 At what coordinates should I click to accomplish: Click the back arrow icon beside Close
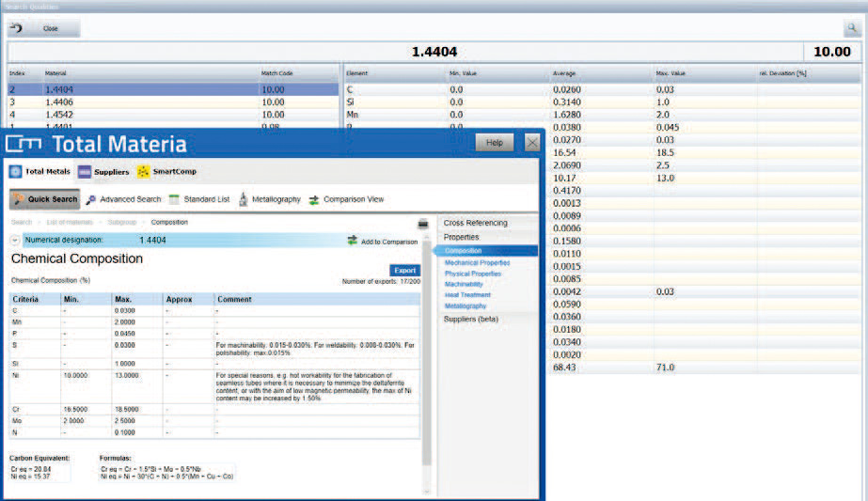(16, 27)
